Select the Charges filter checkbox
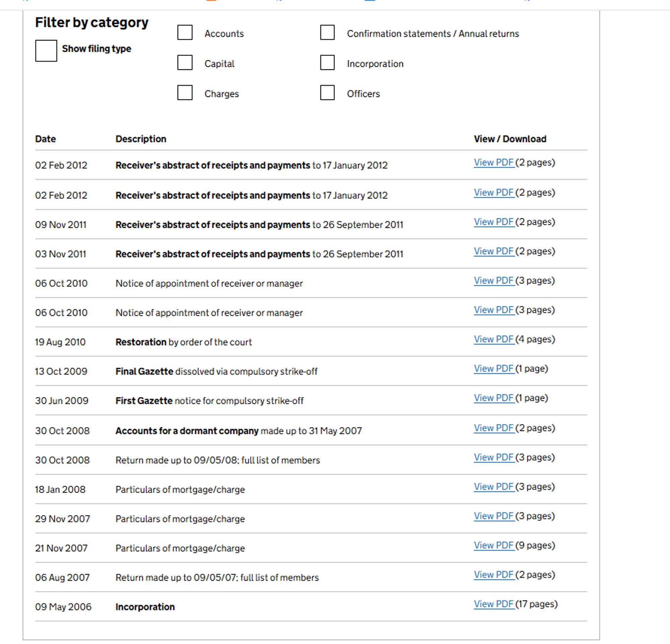Screen dimensions: 670x644 (x=185, y=93)
